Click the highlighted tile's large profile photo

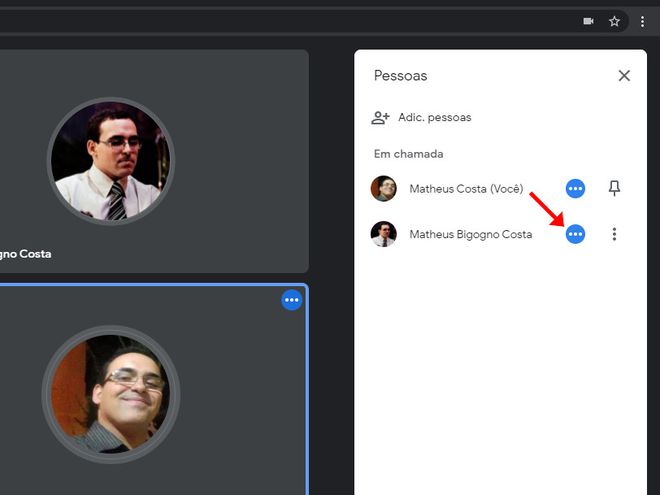pos(111,394)
